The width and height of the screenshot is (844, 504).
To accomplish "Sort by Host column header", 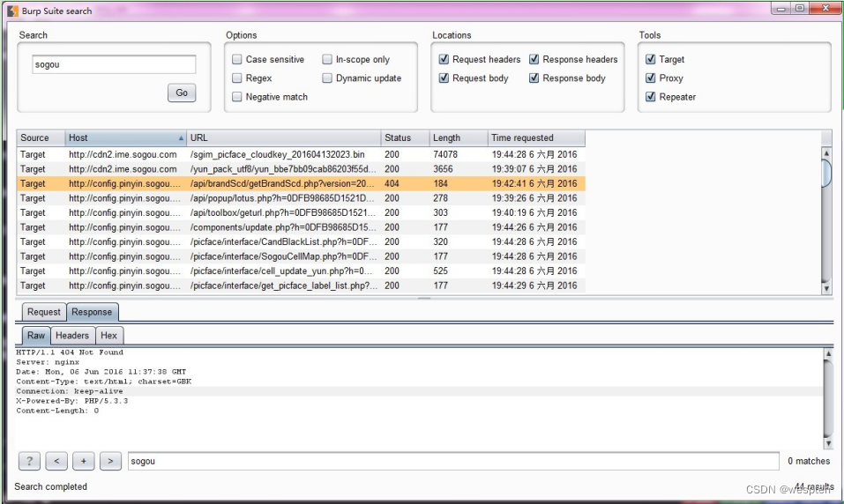I will click(x=125, y=137).
